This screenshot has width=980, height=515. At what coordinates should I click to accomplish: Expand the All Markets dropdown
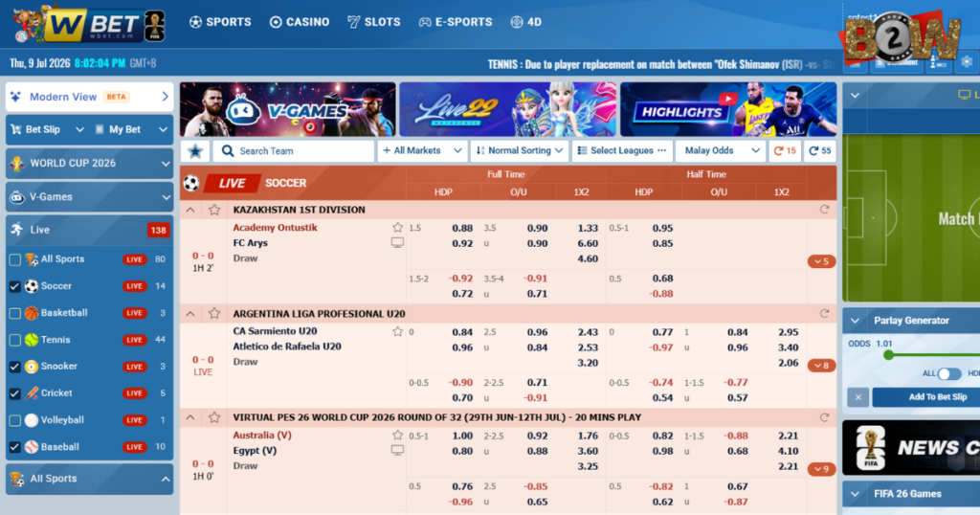[x=422, y=150]
